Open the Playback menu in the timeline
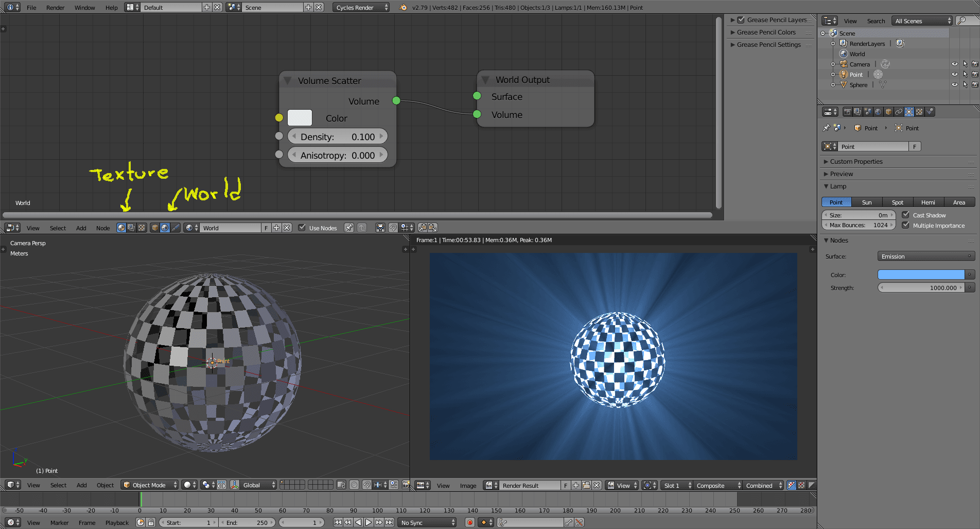Image resolution: width=980 pixels, height=529 pixels. coord(117,522)
